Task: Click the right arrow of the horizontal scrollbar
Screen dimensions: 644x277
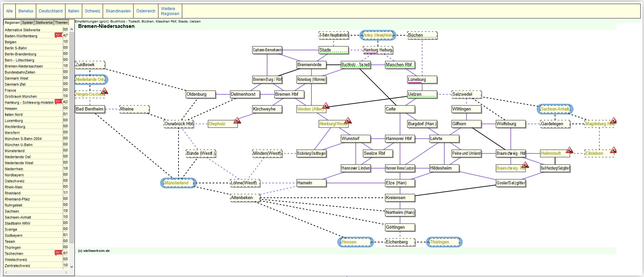Action: click(x=66, y=272)
